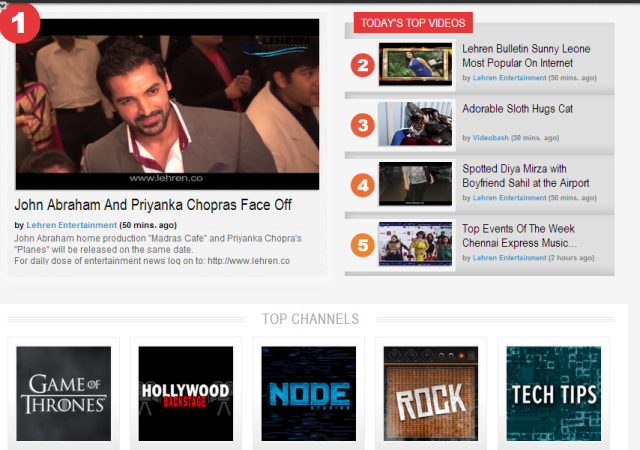This screenshot has width=640, height=450.
Task: Open 'Adorable Sloth Hugs Cat' title link
Action: (x=518, y=109)
